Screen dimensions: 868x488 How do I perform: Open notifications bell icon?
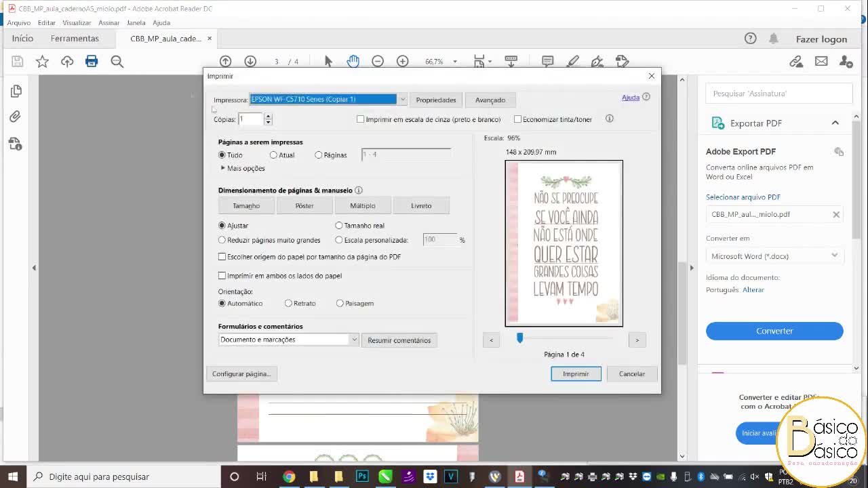pyautogui.click(x=774, y=39)
